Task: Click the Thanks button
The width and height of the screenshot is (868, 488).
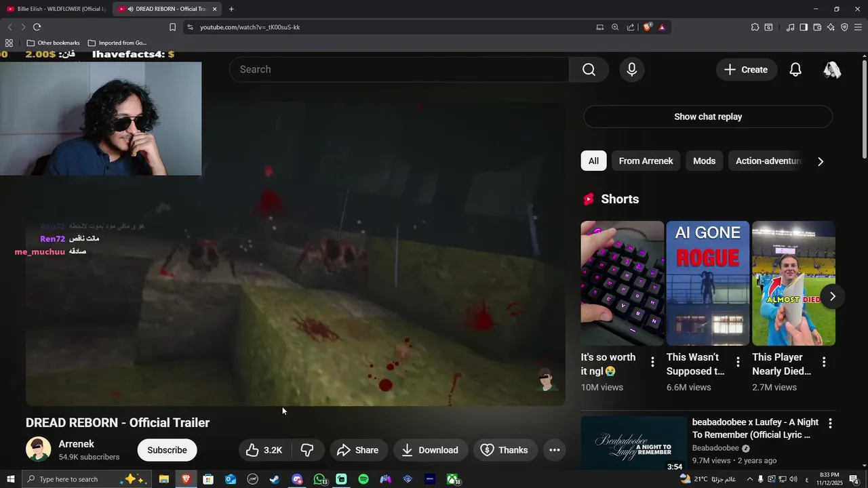Action: coord(505,450)
